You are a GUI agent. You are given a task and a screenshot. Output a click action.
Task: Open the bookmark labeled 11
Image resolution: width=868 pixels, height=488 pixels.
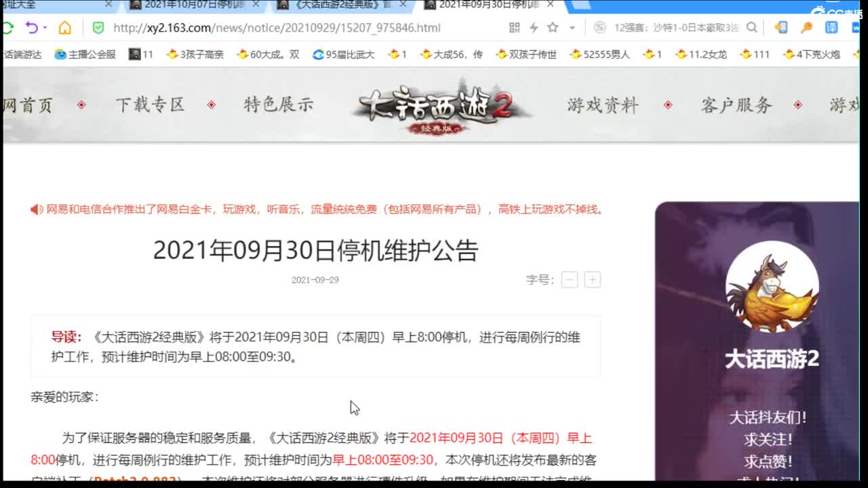(141, 54)
